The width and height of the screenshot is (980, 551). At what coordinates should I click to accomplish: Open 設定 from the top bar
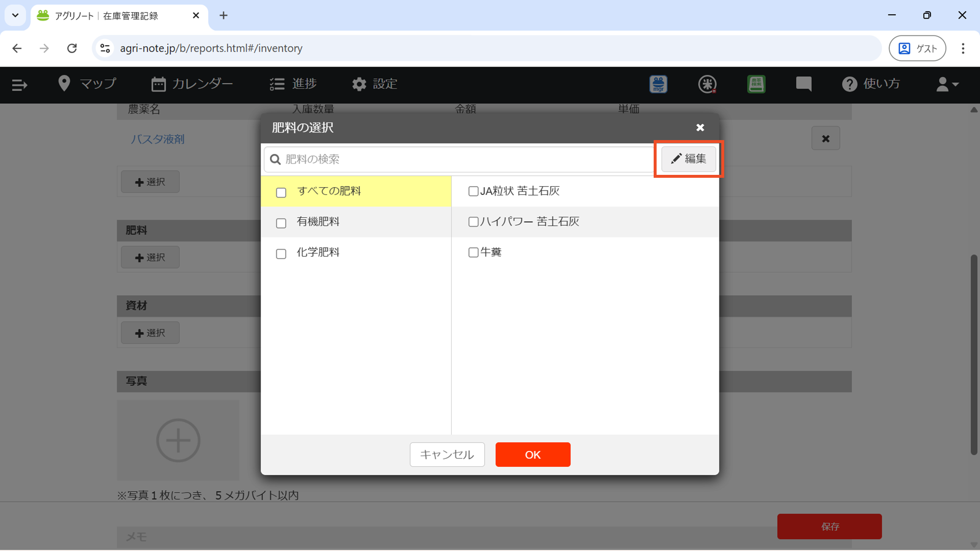coord(375,84)
